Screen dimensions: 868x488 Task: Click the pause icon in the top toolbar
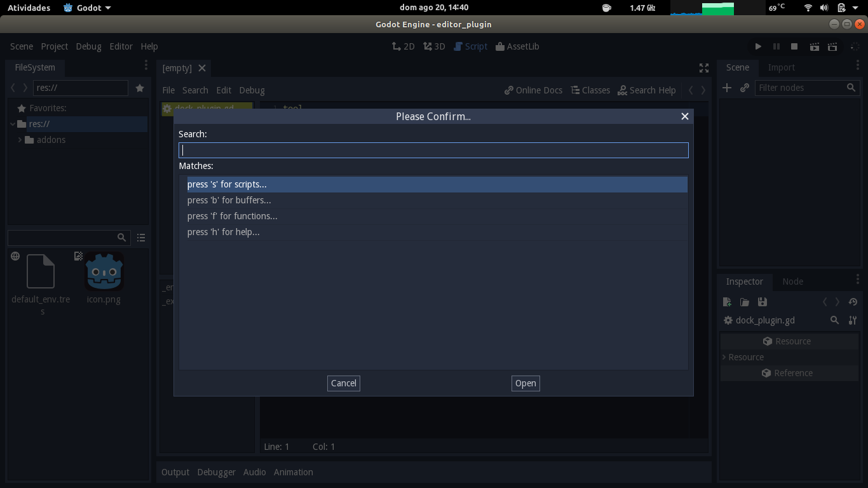click(x=776, y=46)
